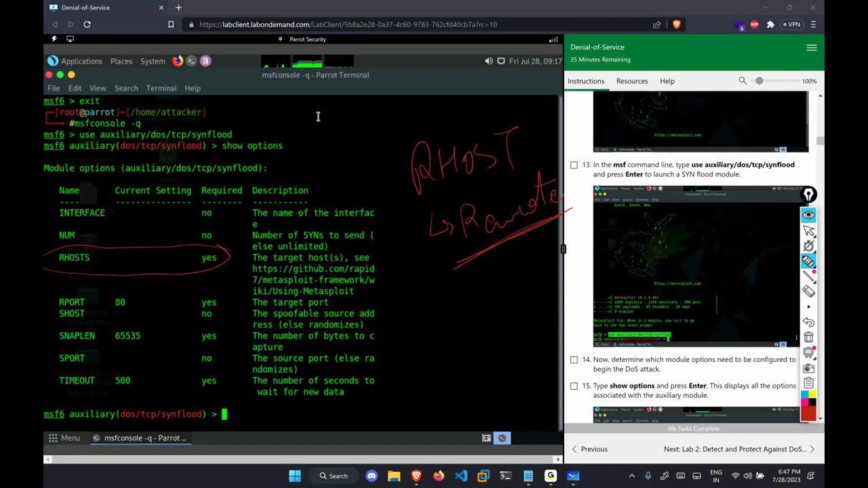Open Parrot Menu button in bottom panel

coord(64,438)
